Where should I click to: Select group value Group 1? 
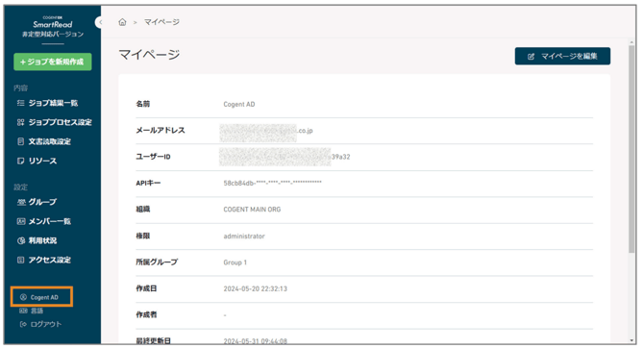pos(235,262)
